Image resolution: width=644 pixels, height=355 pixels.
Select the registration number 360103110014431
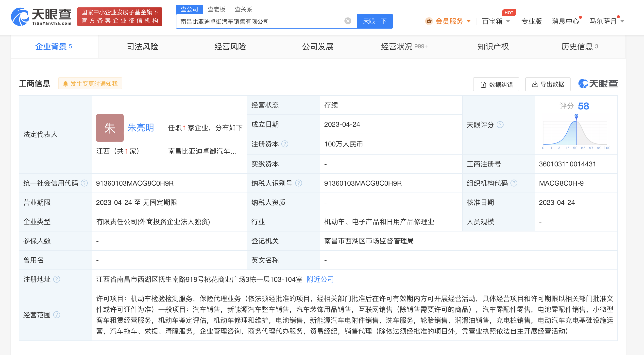[x=567, y=164]
